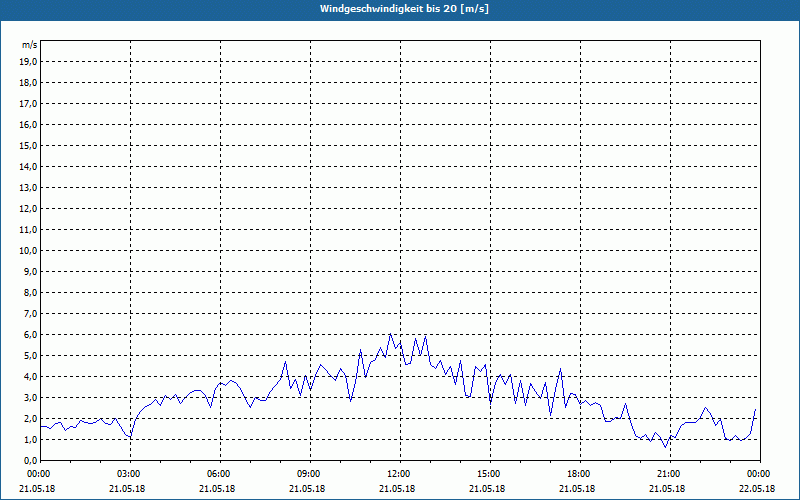
Task: Select the "21.05.18" date under 12:00
Action: tap(397, 489)
